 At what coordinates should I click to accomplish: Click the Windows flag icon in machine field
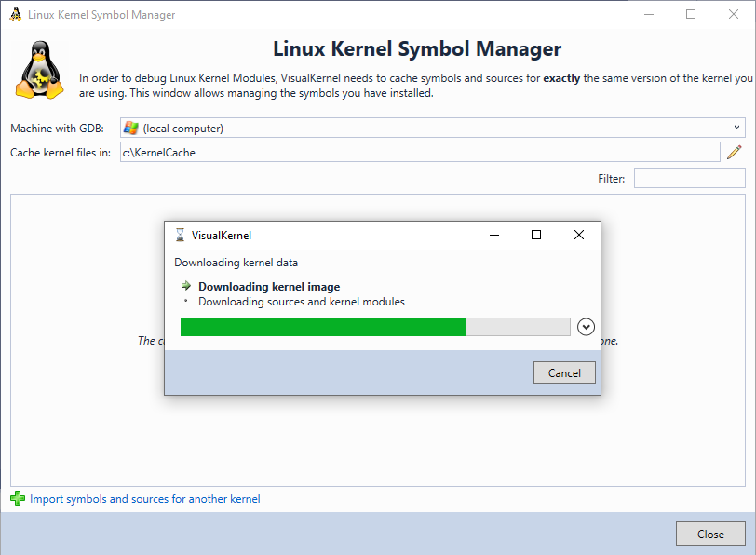[x=130, y=129]
